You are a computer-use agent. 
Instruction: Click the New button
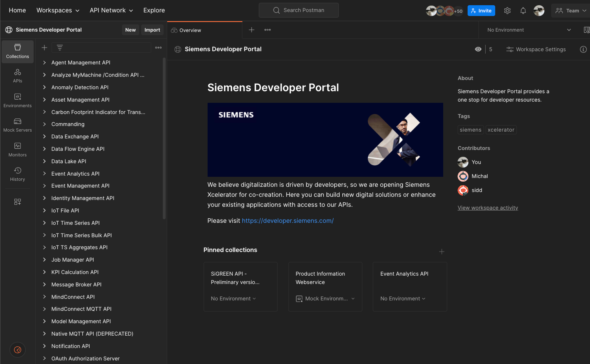pos(130,30)
